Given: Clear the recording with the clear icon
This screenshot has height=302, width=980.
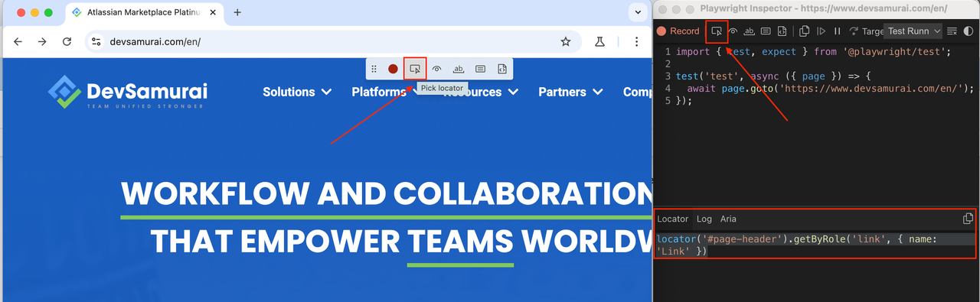Looking at the screenshot, I should pos(952,31).
